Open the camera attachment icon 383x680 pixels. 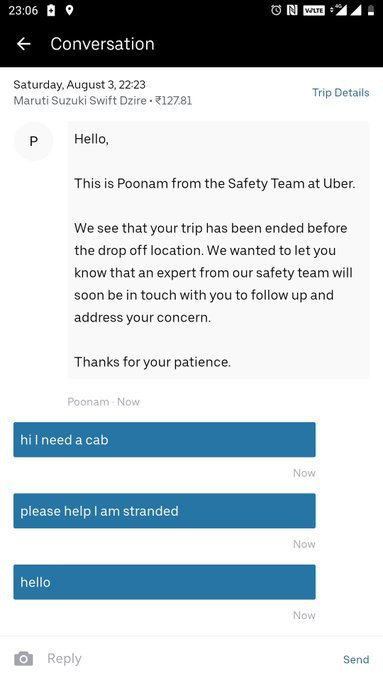point(23,659)
